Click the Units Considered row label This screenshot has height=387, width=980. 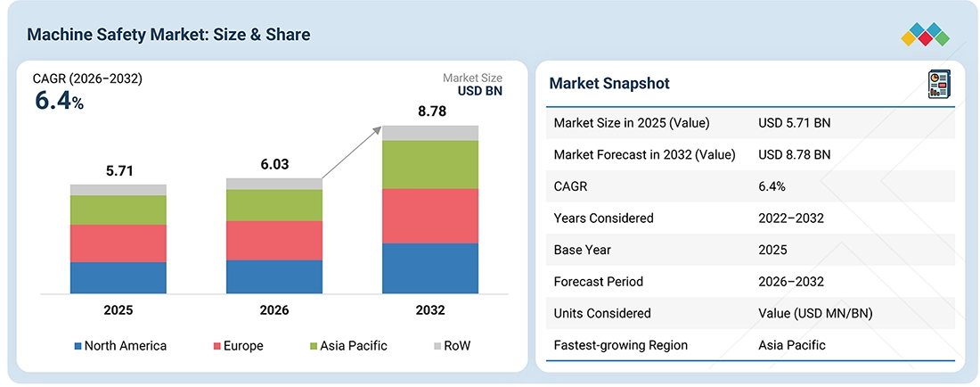click(602, 313)
